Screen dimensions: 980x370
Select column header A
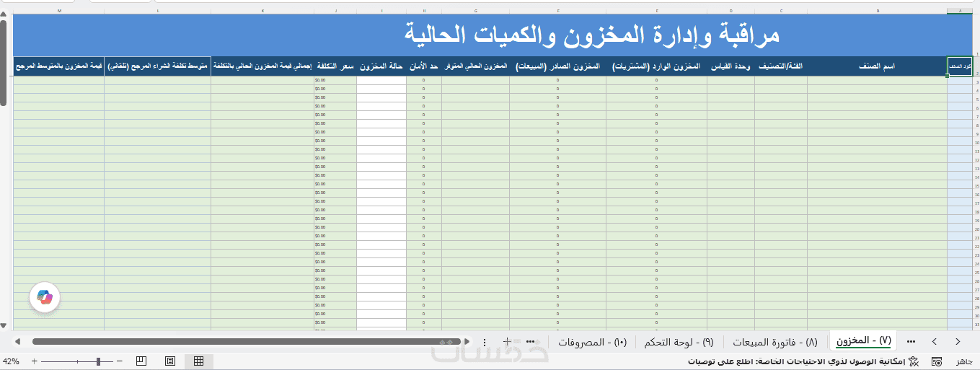(x=960, y=11)
